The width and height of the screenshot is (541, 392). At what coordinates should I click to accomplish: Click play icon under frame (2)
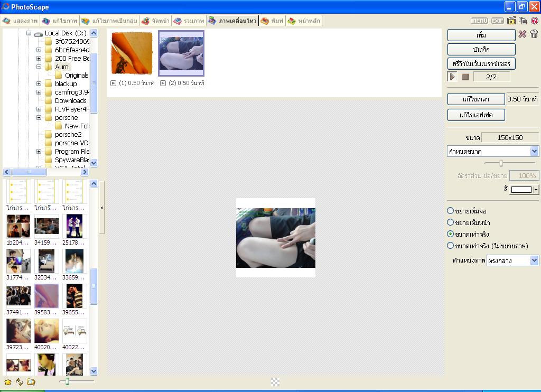(x=163, y=83)
